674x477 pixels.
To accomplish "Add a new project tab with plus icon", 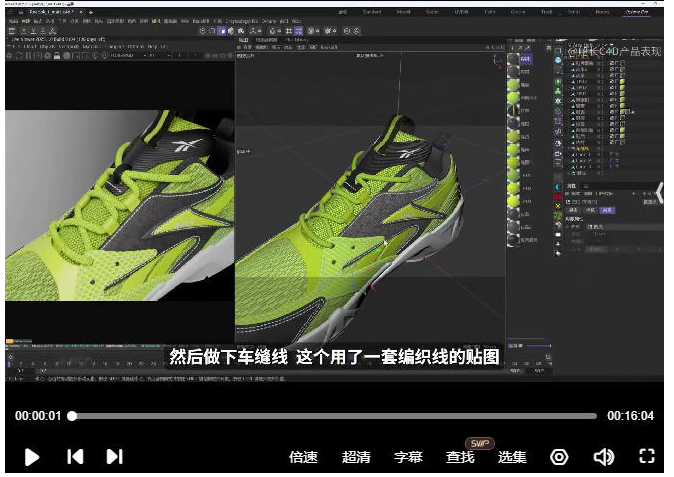I will coord(91,12).
